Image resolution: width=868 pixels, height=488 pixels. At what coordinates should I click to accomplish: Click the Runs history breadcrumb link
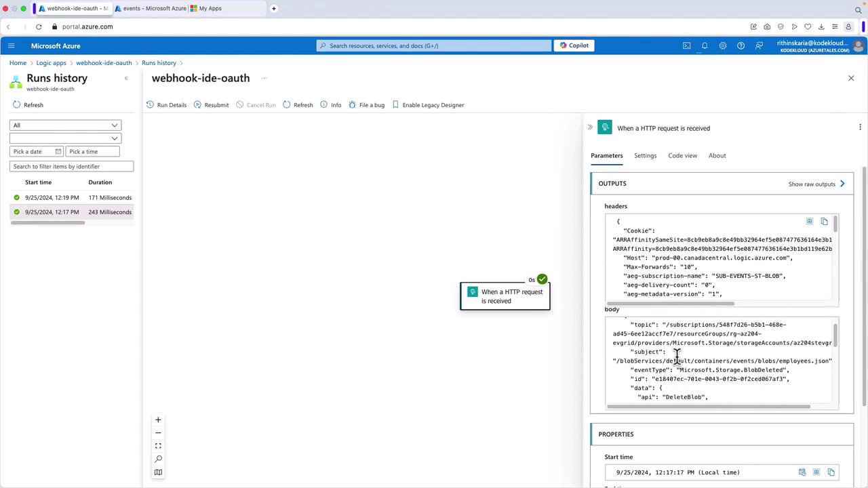click(159, 63)
